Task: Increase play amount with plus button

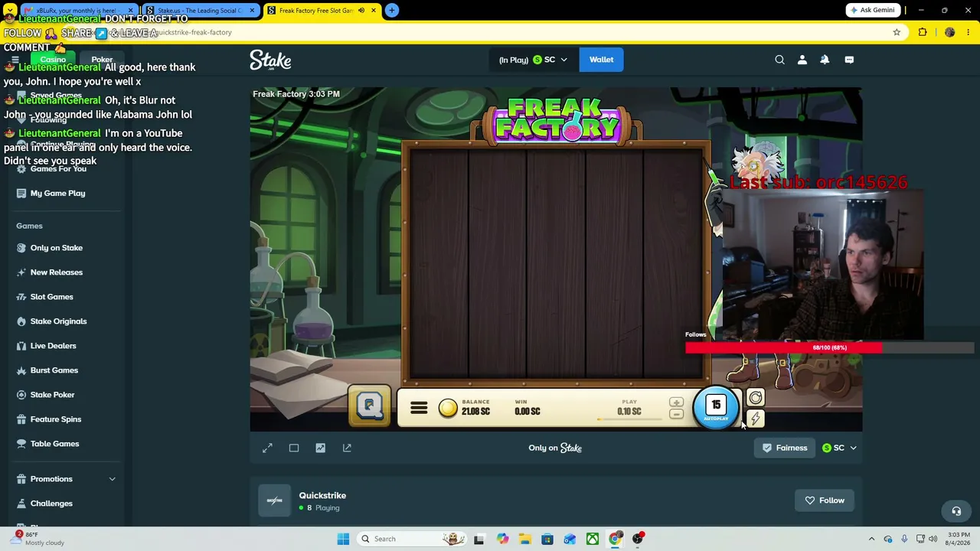Action: tap(676, 402)
